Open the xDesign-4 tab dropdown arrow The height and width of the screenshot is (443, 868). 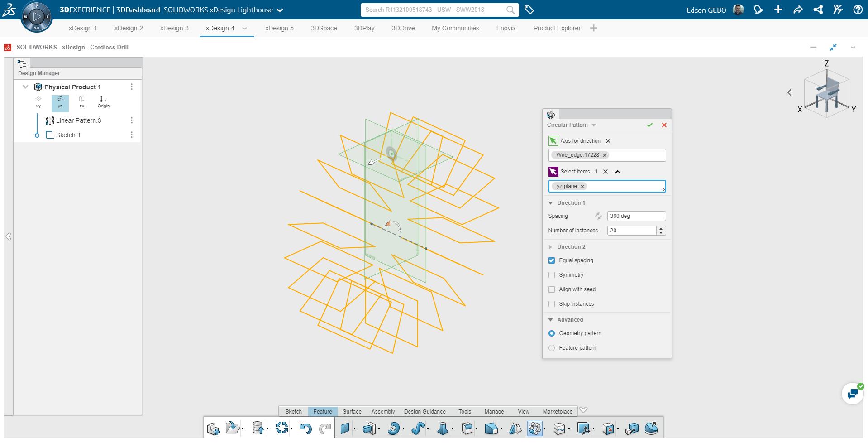tap(244, 28)
